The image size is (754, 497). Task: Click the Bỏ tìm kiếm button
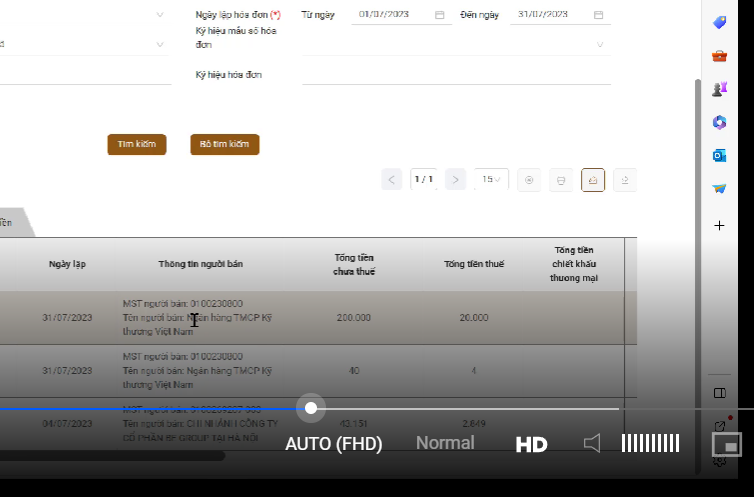tap(224, 144)
